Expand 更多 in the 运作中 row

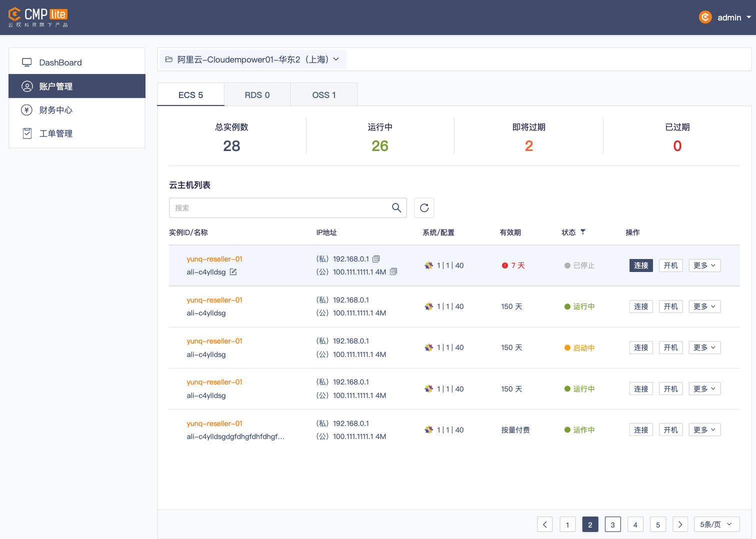pos(704,430)
